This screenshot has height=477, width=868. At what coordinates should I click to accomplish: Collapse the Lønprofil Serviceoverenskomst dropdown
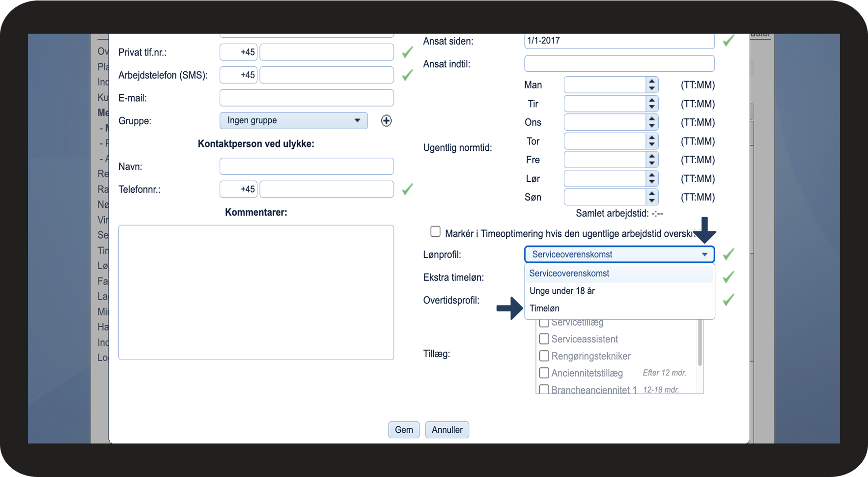click(619, 254)
